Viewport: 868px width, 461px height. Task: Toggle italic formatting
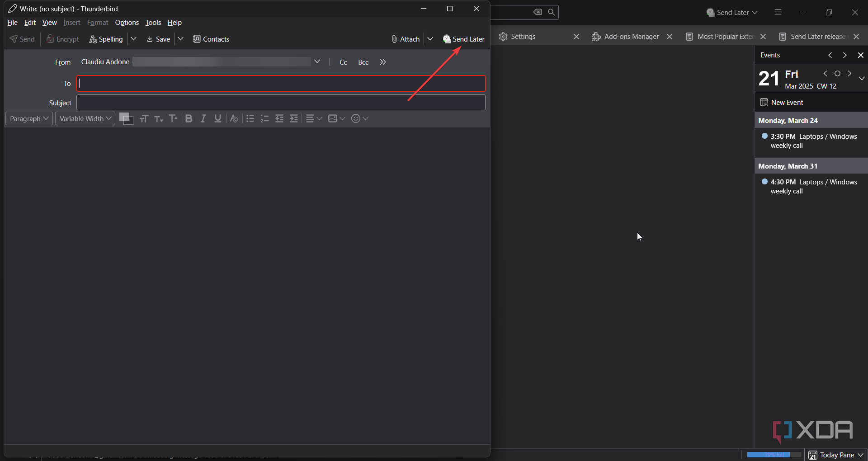(203, 118)
